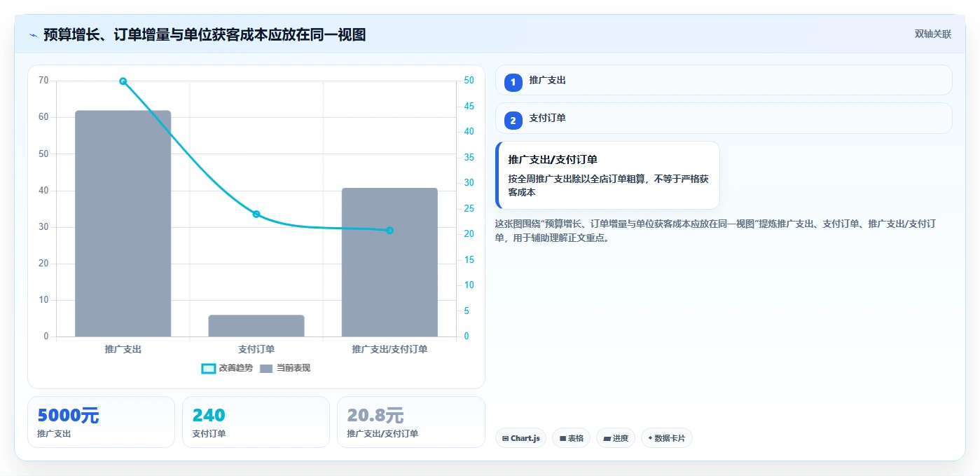Screen dimensions: 980x476
Task: Click the title 预算增长、订单增量与单位获客成本应放在同一视图
Action: (205, 34)
